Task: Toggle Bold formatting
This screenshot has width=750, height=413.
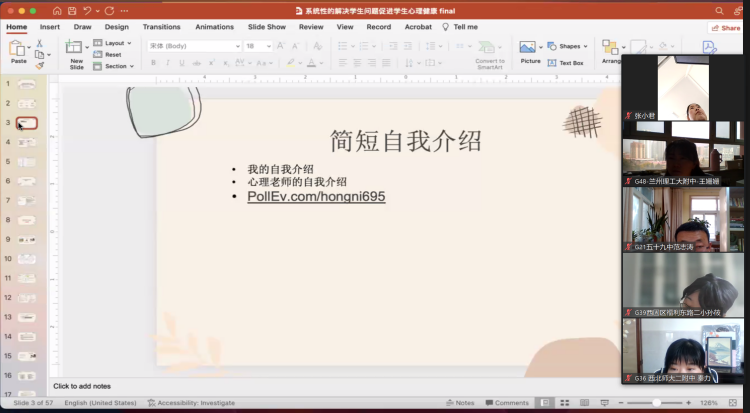Action: coord(155,63)
